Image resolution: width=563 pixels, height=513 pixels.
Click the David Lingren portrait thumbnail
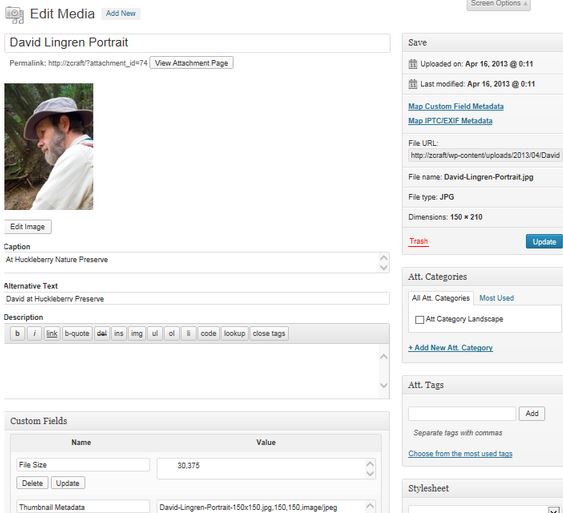point(49,146)
